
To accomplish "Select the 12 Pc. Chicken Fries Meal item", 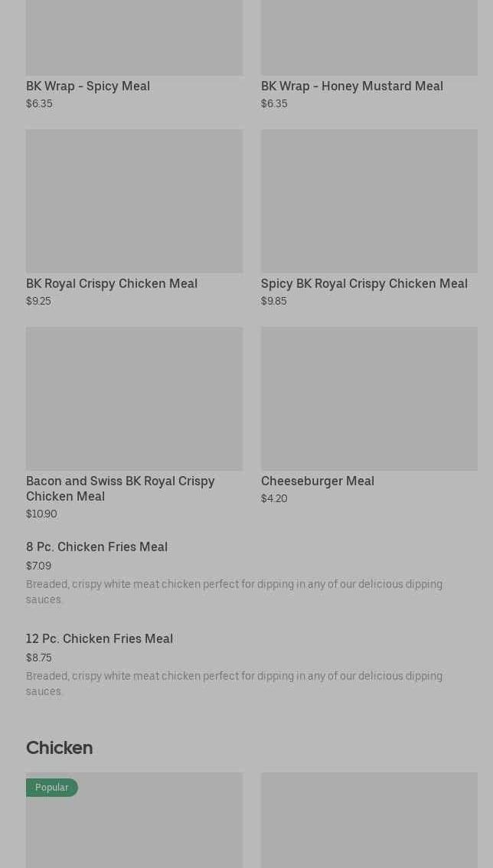I will (100, 638).
